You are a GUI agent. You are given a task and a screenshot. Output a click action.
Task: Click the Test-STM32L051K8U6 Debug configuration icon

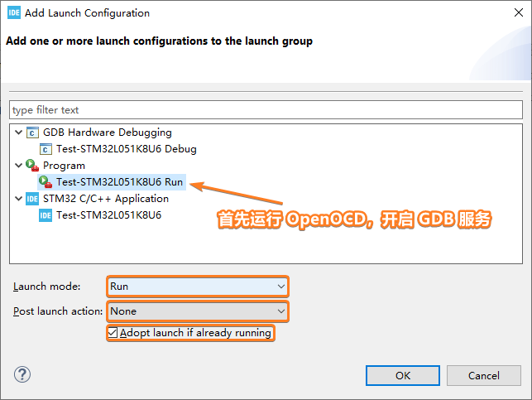(46, 149)
